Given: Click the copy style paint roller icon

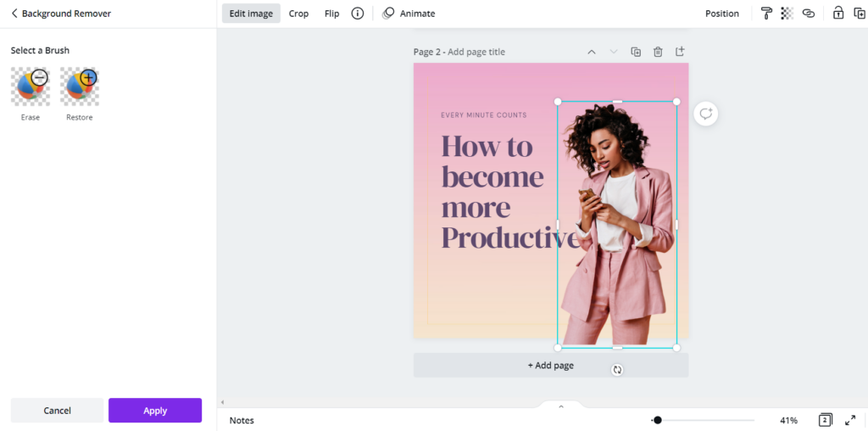Looking at the screenshot, I should pos(766,14).
